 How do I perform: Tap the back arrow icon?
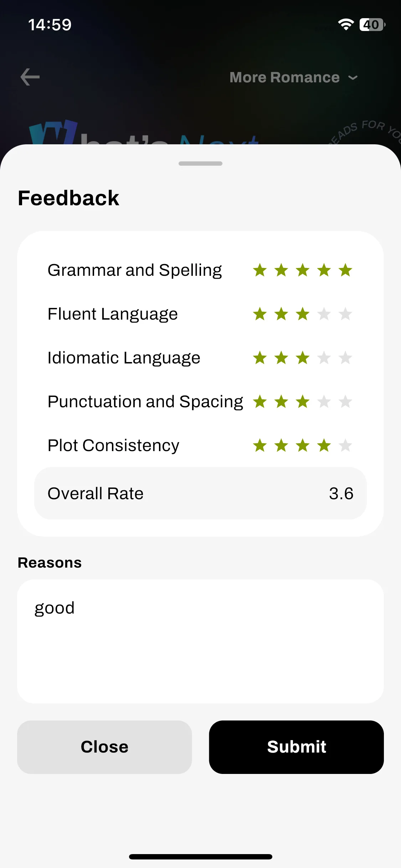[x=30, y=77]
